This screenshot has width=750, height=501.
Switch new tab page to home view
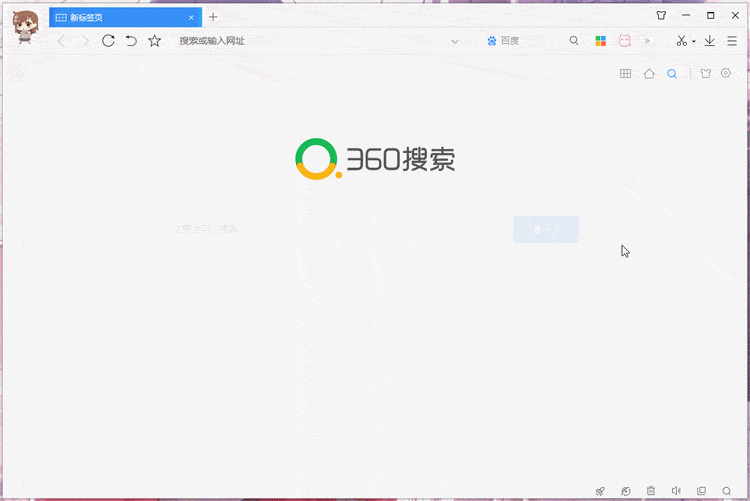pos(649,74)
